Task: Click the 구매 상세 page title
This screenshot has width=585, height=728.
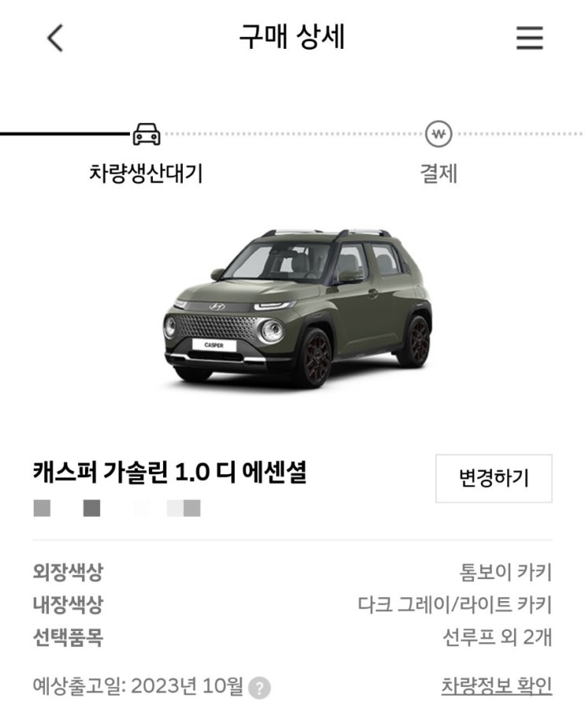Action: point(292,37)
